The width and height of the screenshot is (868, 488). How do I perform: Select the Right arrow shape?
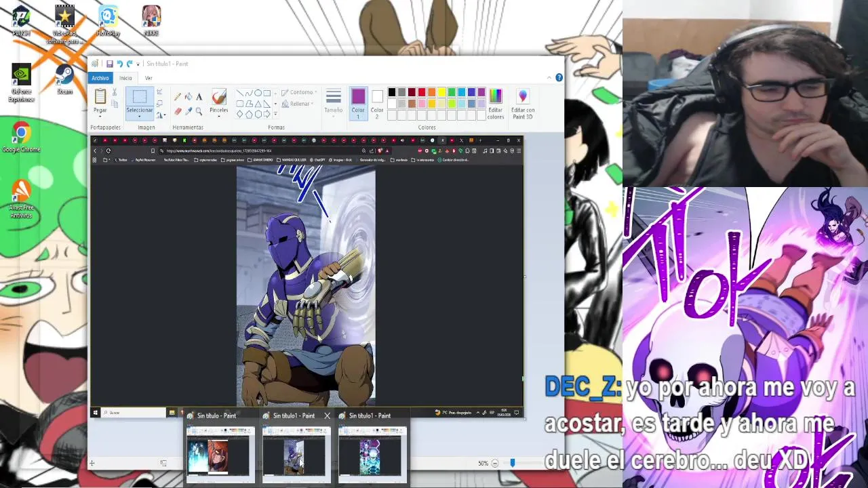(x=267, y=114)
